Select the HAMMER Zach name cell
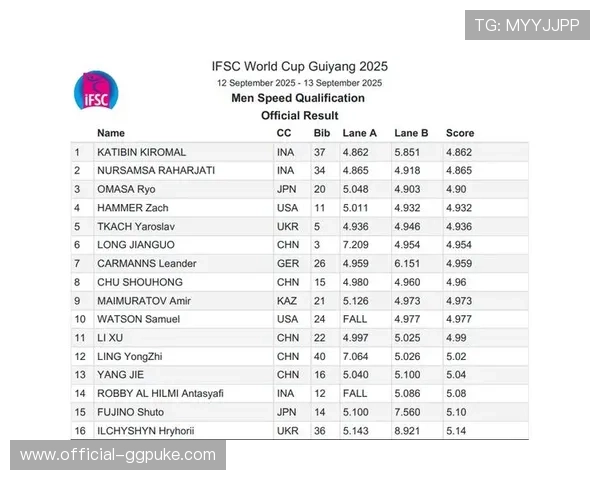This screenshot has width=600, height=480. point(133,207)
